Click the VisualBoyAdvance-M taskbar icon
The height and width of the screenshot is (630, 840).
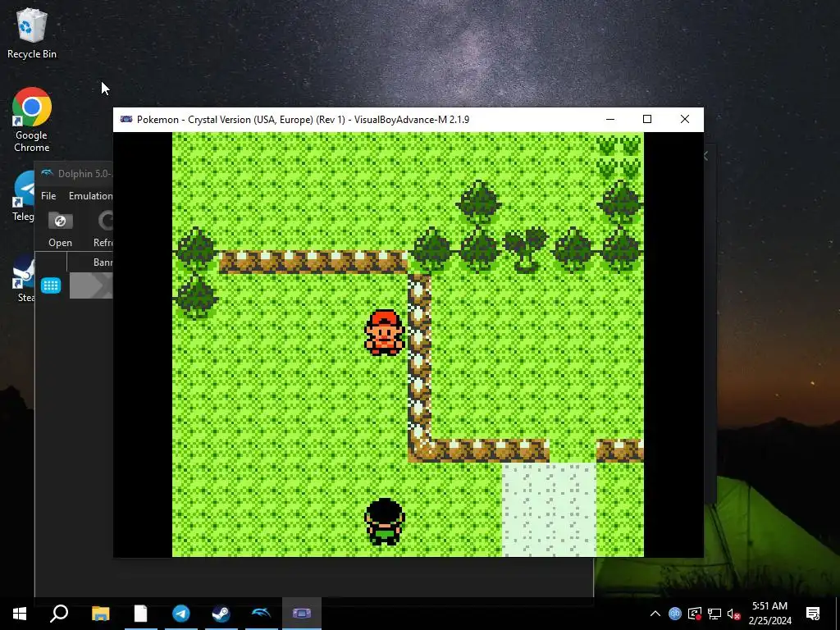(x=302, y=614)
